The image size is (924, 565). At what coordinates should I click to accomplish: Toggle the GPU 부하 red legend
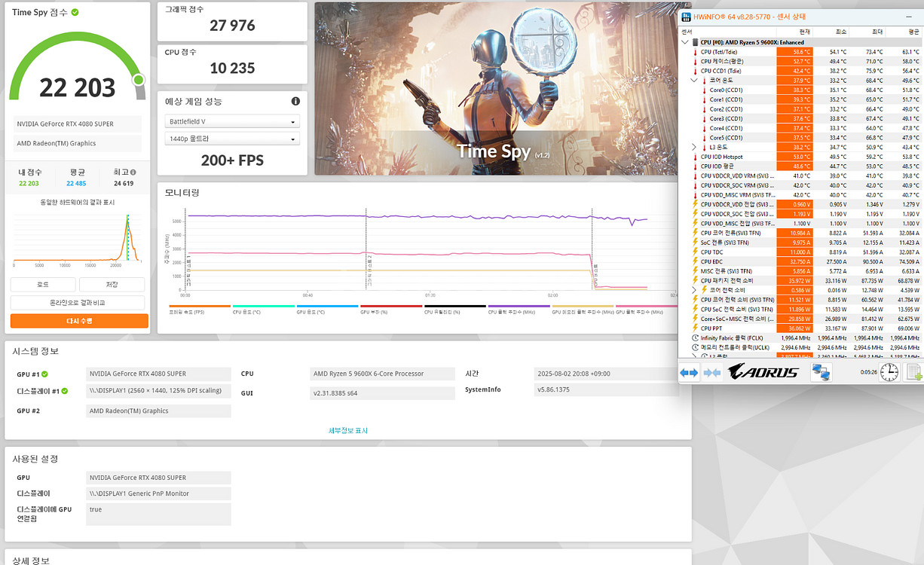390,310
